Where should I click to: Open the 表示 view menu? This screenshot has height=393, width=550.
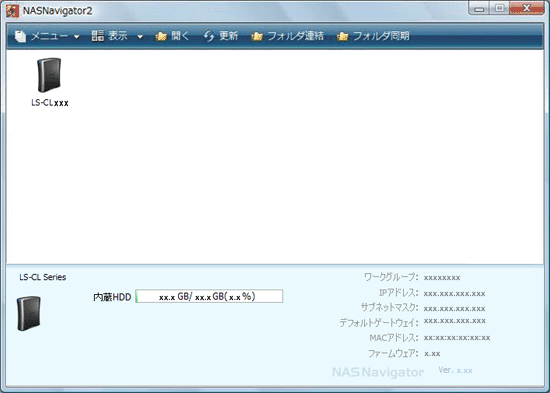pyautogui.click(x=118, y=36)
